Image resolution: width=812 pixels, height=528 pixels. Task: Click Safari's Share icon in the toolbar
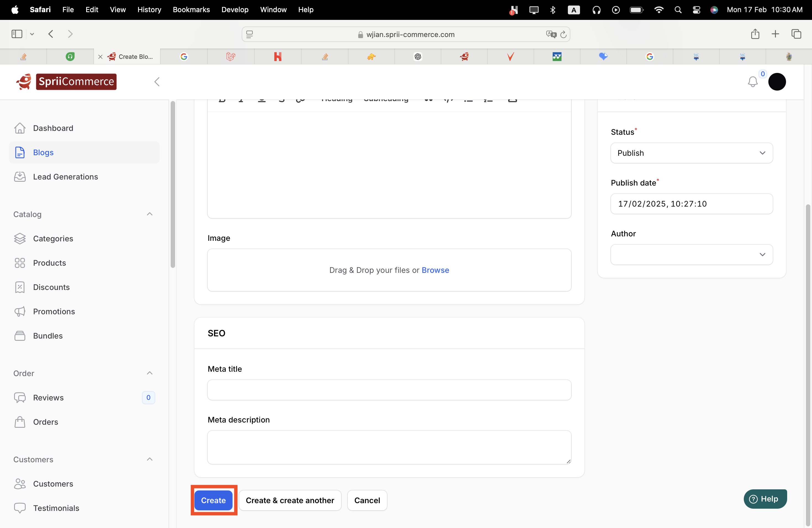(x=755, y=34)
